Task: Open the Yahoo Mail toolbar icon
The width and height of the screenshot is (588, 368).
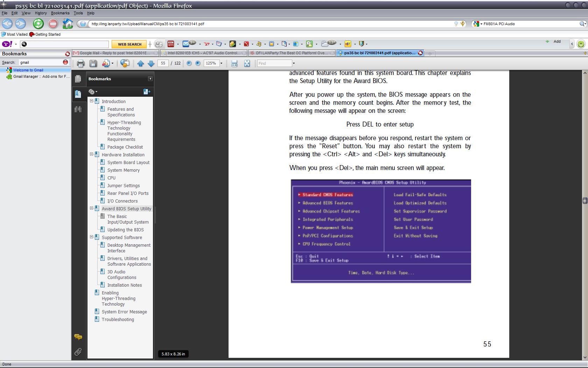Action: click(186, 44)
